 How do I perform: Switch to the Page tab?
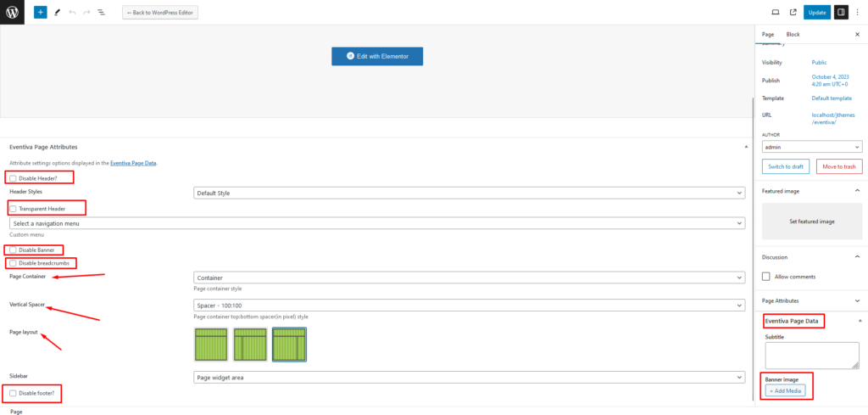pos(768,34)
